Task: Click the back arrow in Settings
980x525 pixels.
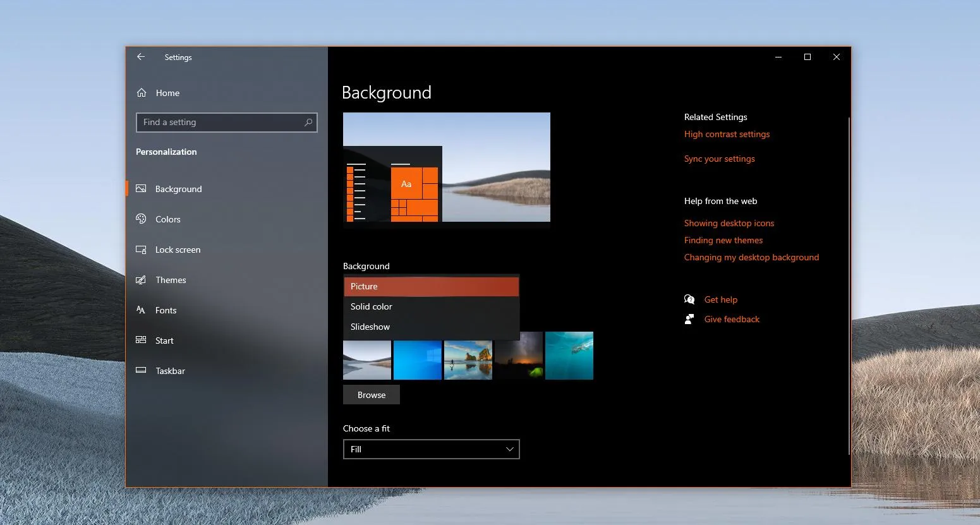Action: [x=141, y=57]
